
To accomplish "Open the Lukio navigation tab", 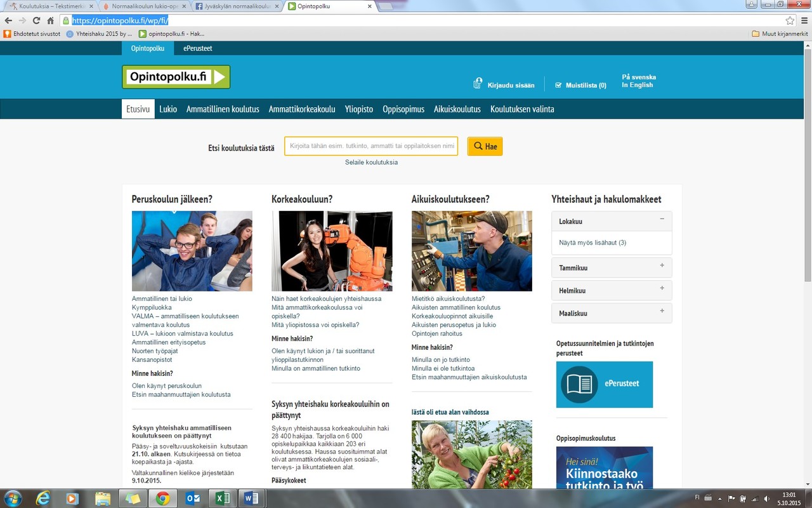I will tap(168, 109).
